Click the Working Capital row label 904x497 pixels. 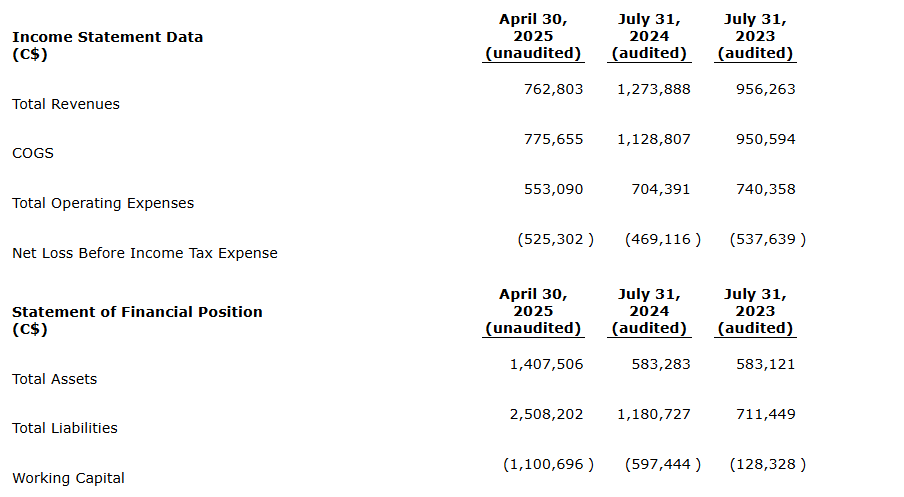(68, 478)
